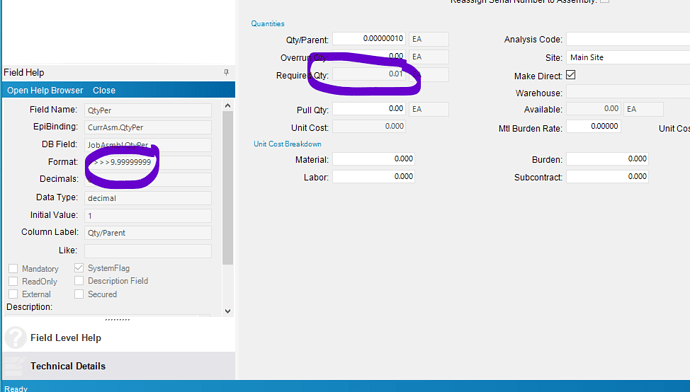Click Open Help Browser

coord(45,90)
